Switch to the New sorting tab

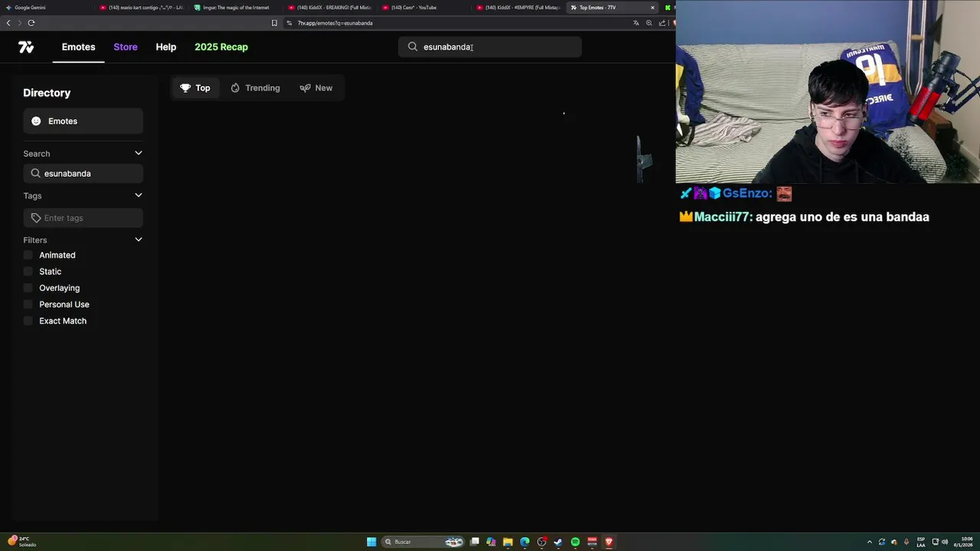(316, 88)
